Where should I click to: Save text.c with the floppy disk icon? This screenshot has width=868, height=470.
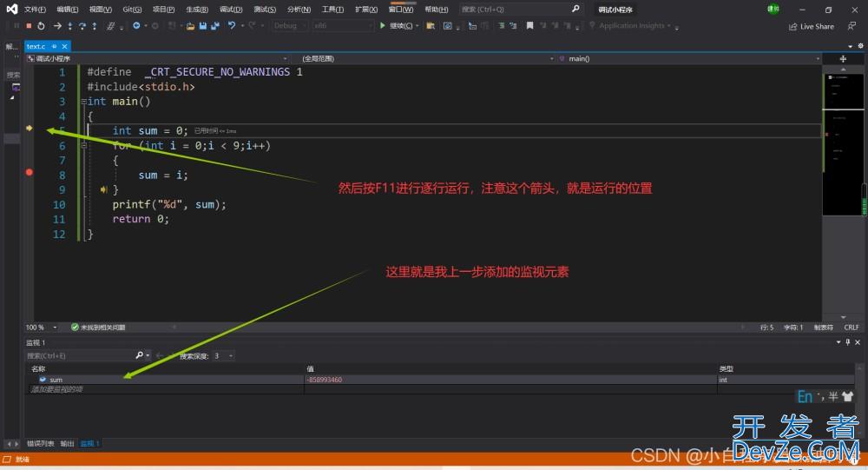pos(202,25)
